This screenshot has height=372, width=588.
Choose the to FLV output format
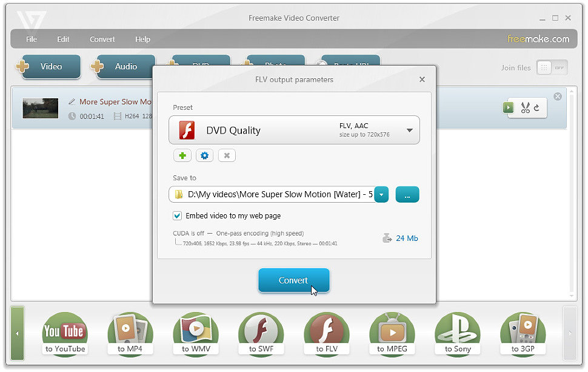pyautogui.click(x=327, y=333)
